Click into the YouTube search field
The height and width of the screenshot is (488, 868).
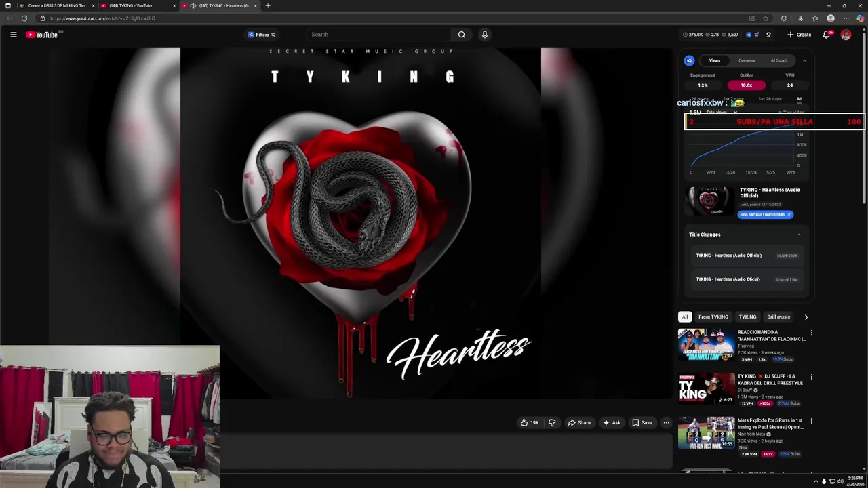378,35
